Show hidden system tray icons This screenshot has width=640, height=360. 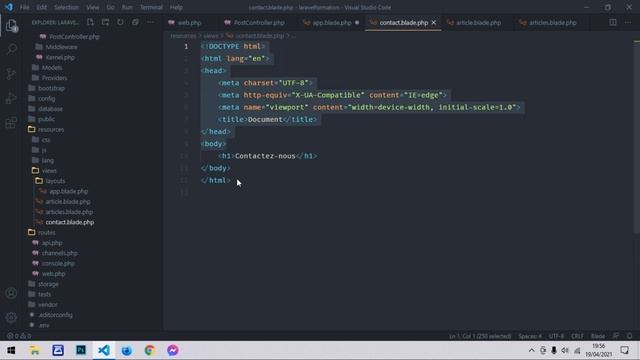click(531, 350)
